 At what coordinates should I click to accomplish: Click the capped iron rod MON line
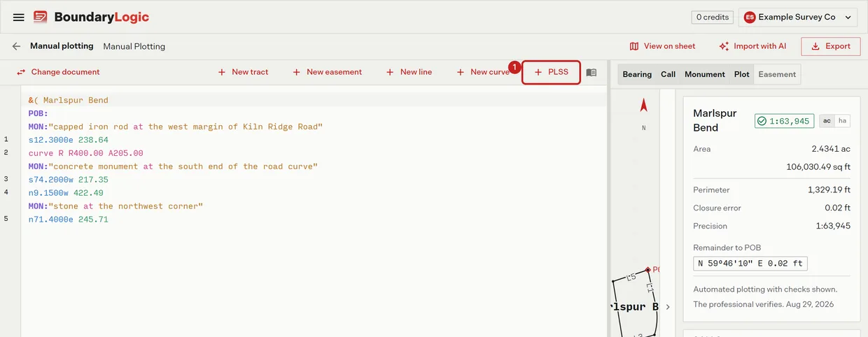[x=176, y=127]
